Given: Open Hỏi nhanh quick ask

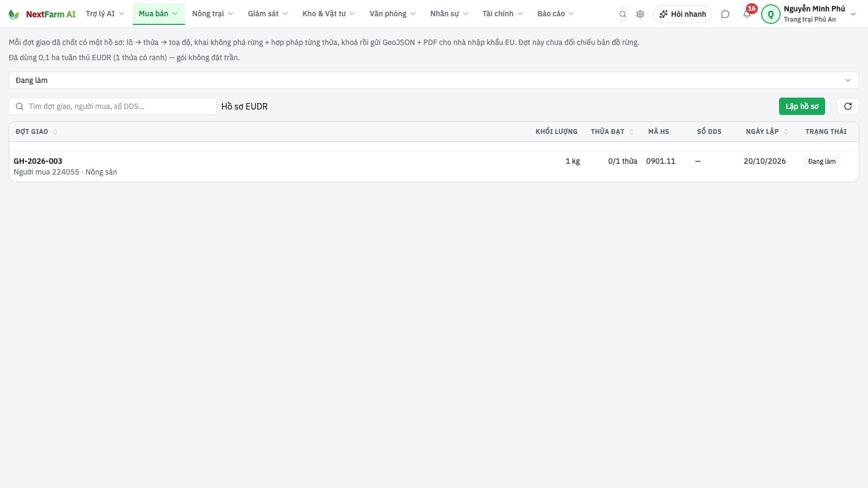Looking at the screenshot, I should [x=682, y=14].
